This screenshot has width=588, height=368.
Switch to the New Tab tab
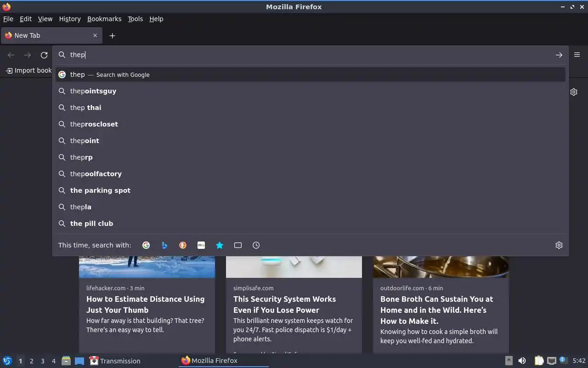[x=51, y=35]
